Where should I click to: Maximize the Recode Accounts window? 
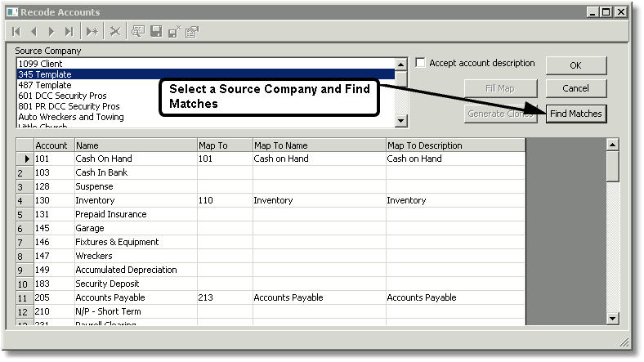point(606,12)
